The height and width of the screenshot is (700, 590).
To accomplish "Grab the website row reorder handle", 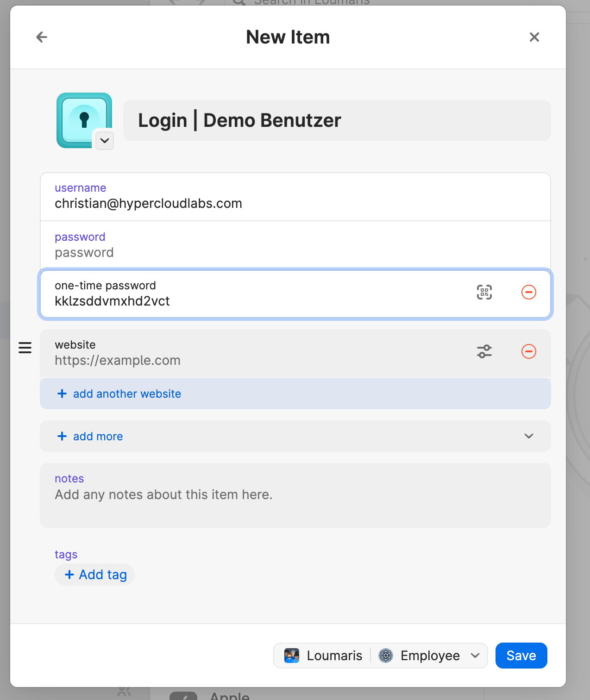I will 25,348.
